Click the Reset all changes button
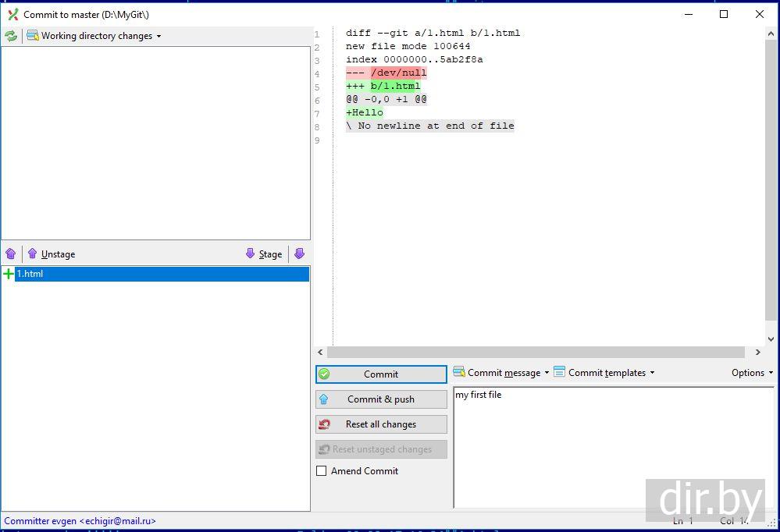The image size is (780, 532). (381, 424)
